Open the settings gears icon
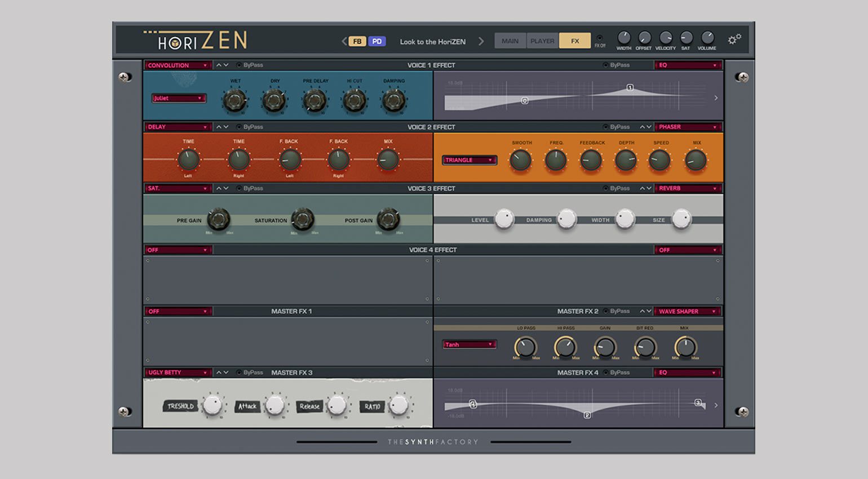The height and width of the screenshot is (479, 868). pyautogui.click(x=734, y=39)
